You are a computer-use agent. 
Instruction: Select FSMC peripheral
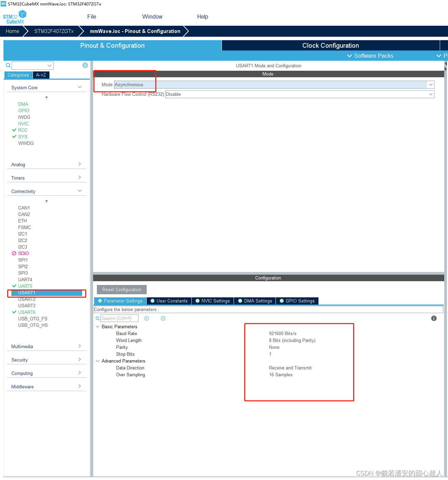pos(24,227)
